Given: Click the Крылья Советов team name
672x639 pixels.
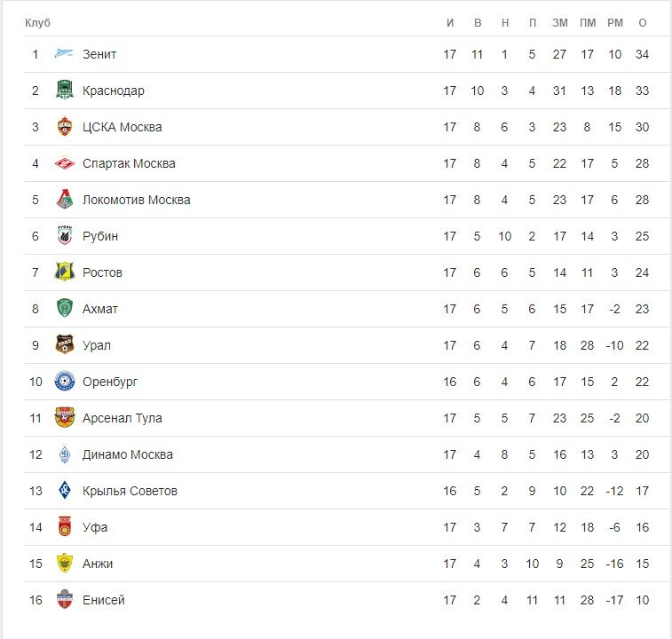Looking at the screenshot, I should [130, 491].
